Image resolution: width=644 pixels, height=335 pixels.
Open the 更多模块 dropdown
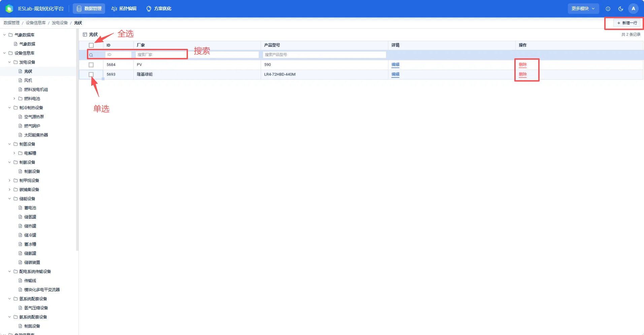click(583, 9)
